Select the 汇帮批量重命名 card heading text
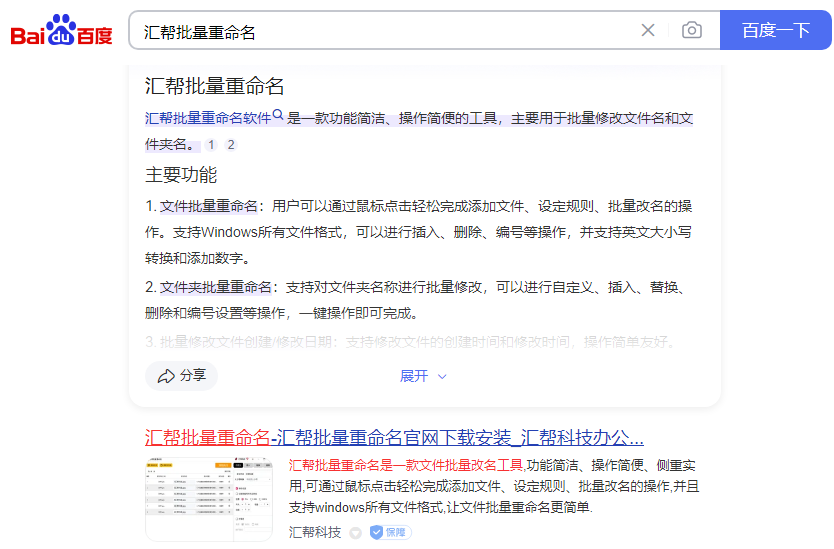The width and height of the screenshot is (834, 549). pos(214,86)
